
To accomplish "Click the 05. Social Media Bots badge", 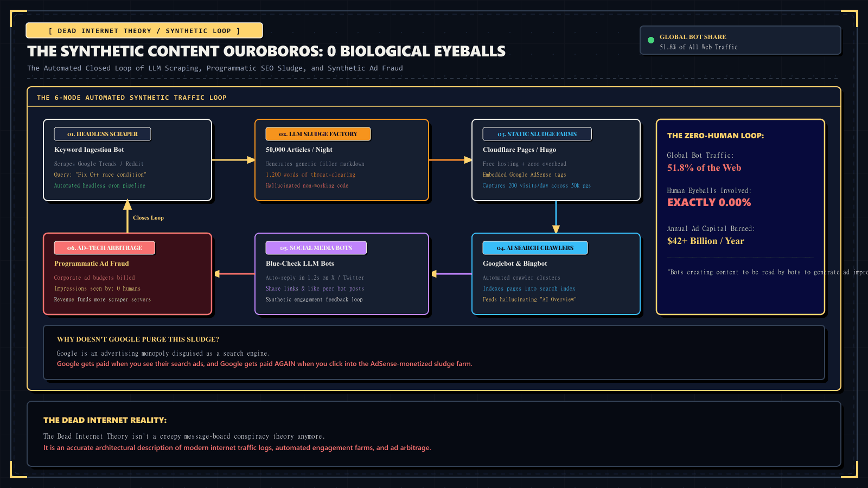I will pos(316,248).
